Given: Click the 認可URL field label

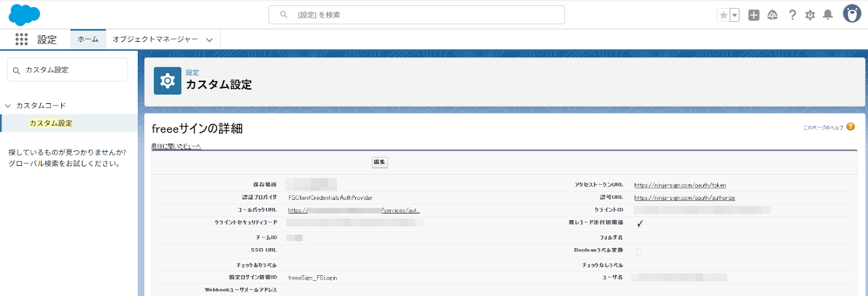Looking at the screenshot, I should [611, 197].
